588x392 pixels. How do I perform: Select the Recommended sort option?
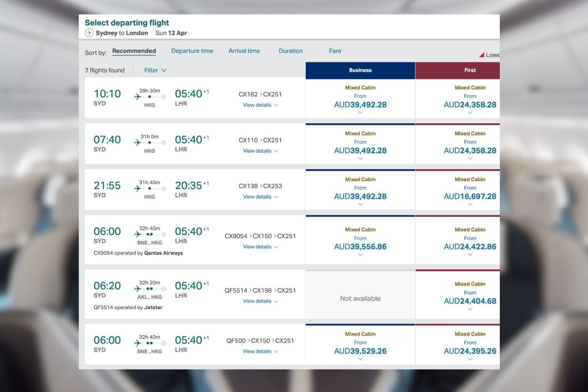tap(134, 51)
